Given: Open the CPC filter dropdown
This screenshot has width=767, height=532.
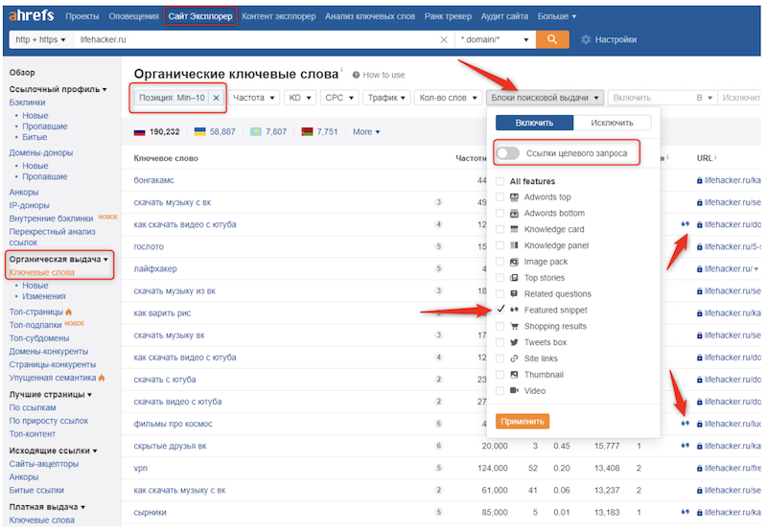Looking at the screenshot, I should click(x=339, y=98).
